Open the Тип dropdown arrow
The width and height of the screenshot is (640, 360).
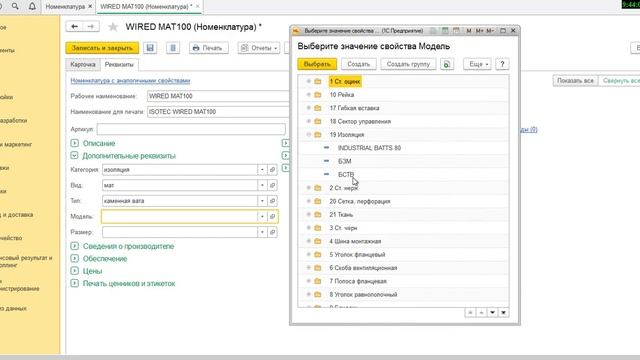tap(262, 201)
